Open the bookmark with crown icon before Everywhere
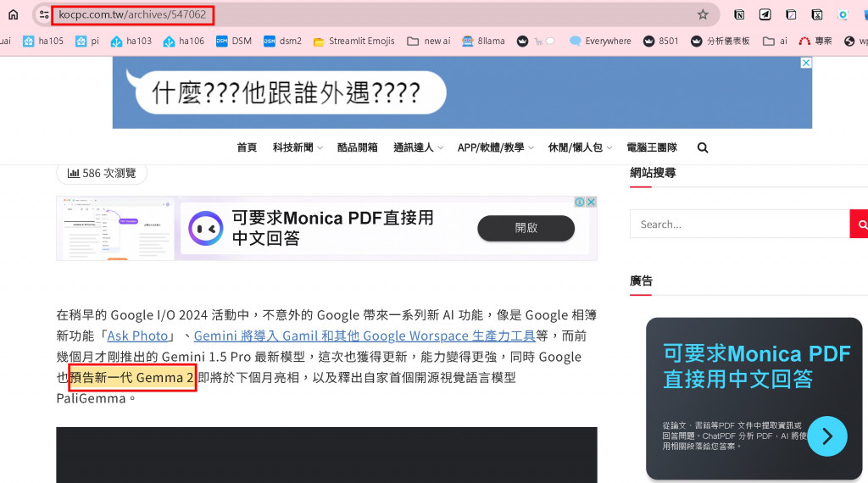Screen dimensions: 868x483 [x=536, y=41]
